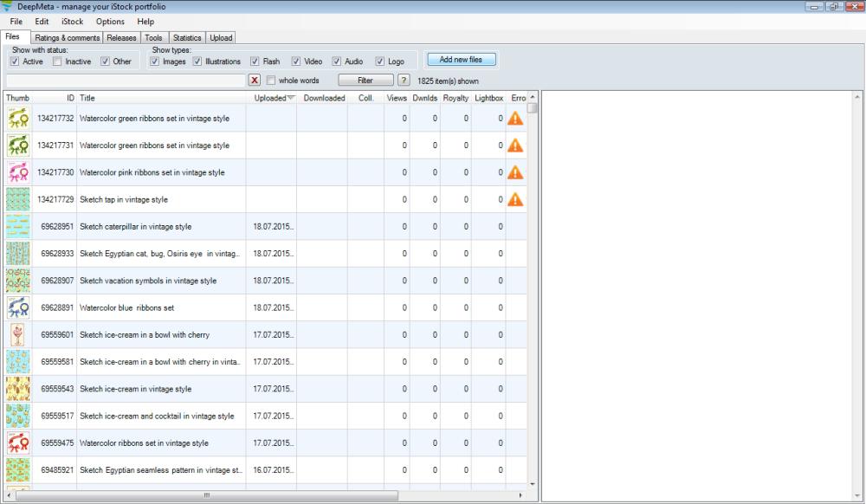Toggle the Illustrations type checkbox
Viewport: 866px width, 504px height.
click(197, 61)
